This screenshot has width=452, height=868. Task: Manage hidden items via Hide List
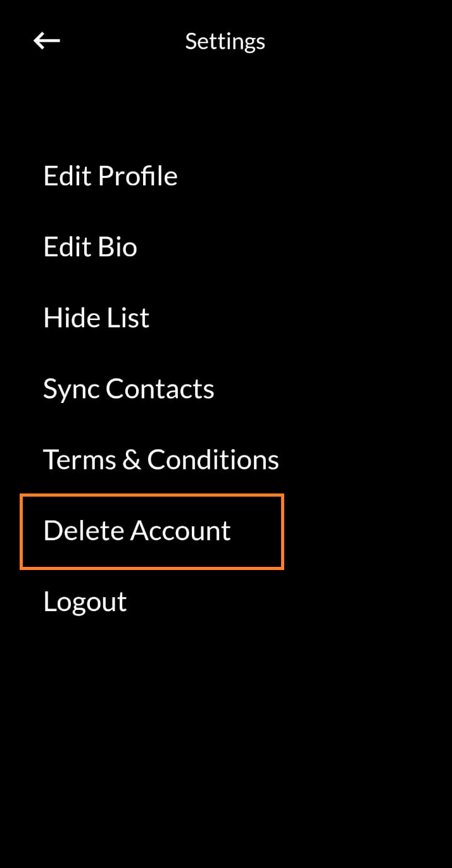[x=96, y=317]
